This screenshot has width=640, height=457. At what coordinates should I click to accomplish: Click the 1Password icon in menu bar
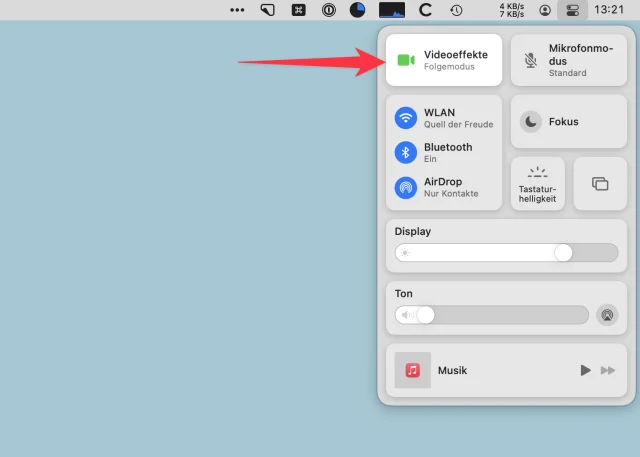(329, 10)
